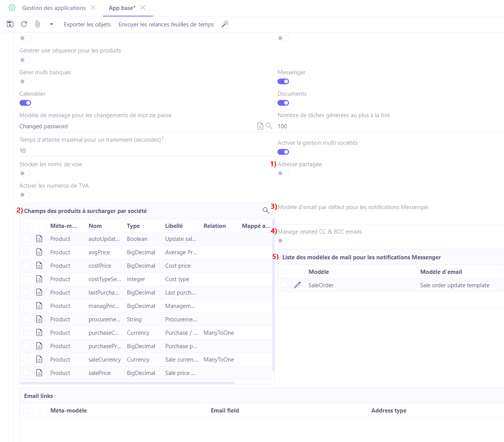
Task: Click the save floppy disk icon
Action: [x=10, y=24]
